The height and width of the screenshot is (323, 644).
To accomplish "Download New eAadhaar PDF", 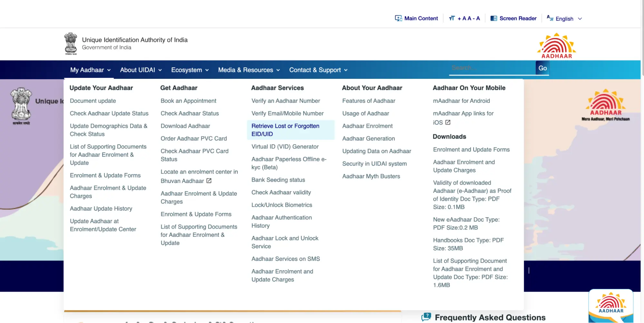I will pos(466,224).
